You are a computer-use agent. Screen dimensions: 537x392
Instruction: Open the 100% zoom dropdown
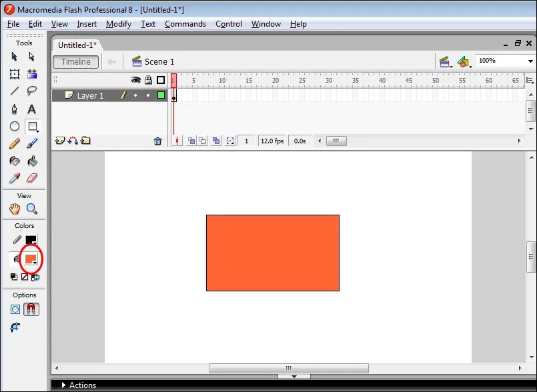530,61
